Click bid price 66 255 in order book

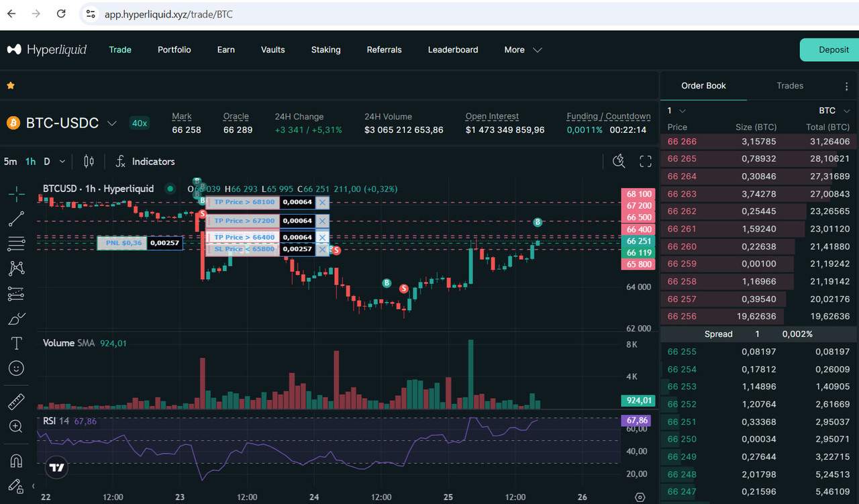(x=682, y=352)
